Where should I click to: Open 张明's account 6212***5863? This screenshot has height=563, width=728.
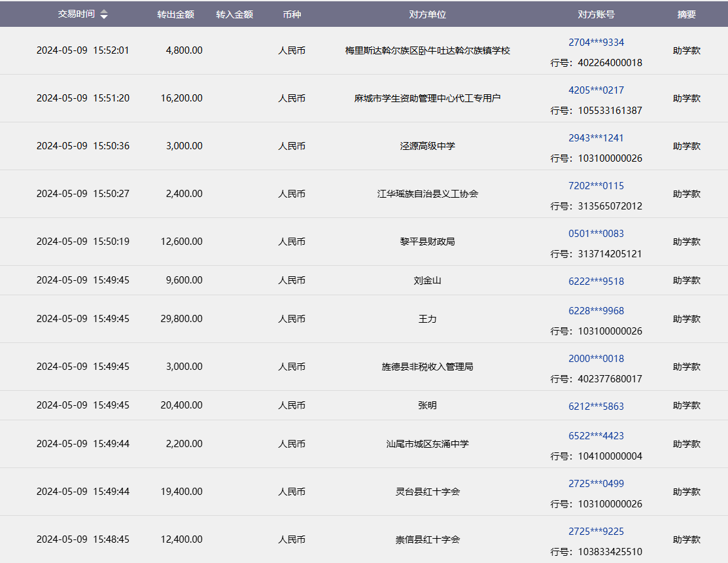[x=596, y=406]
